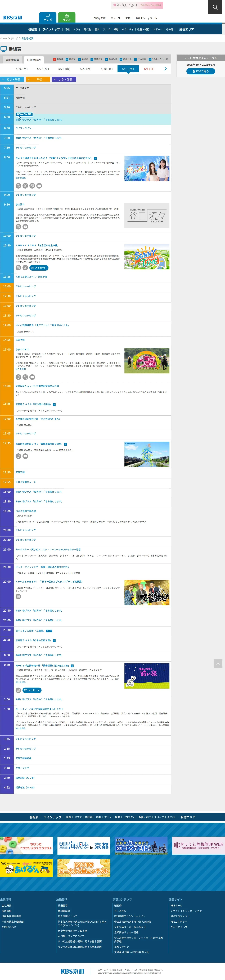Open ニュース header menu
This screenshot has width=225, height=980.
115,18
